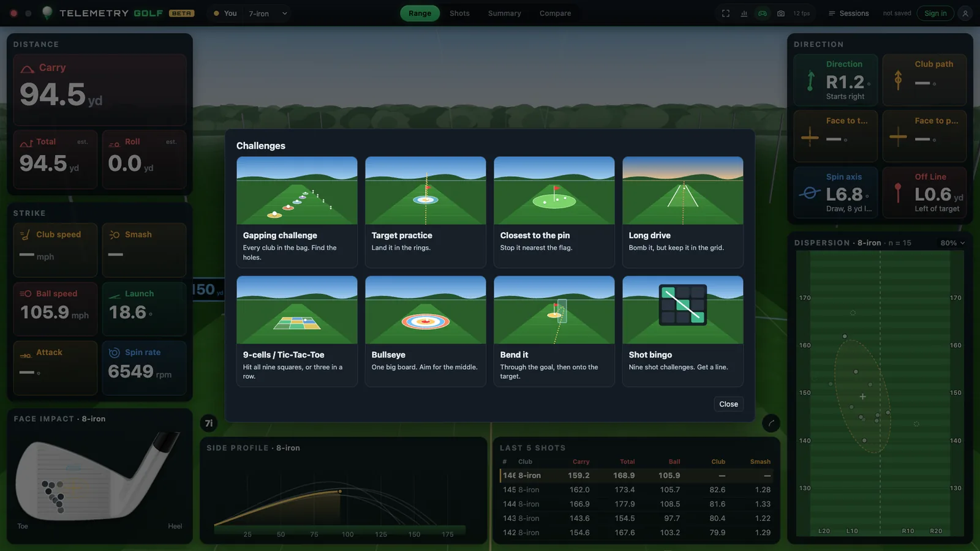The width and height of the screenshot is (980, 551).
Task: Open the bar chart stats icon
Action: (744, 13)
